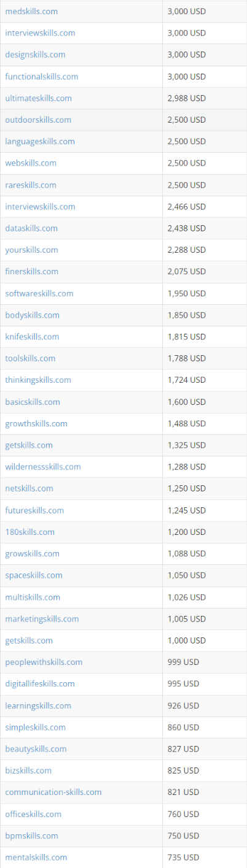Open rareskills.com domain link

31,185
